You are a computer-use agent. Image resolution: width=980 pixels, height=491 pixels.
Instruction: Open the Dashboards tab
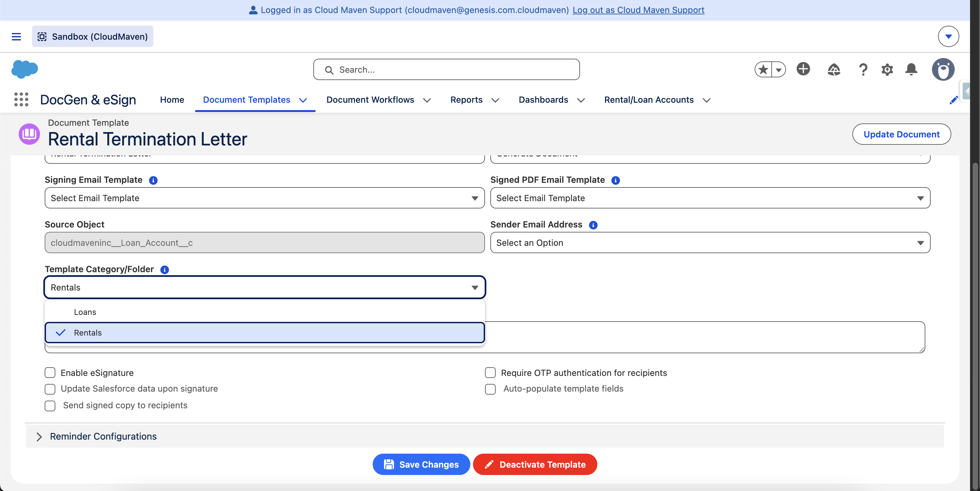pyautogui.click(x=543, y=100)
